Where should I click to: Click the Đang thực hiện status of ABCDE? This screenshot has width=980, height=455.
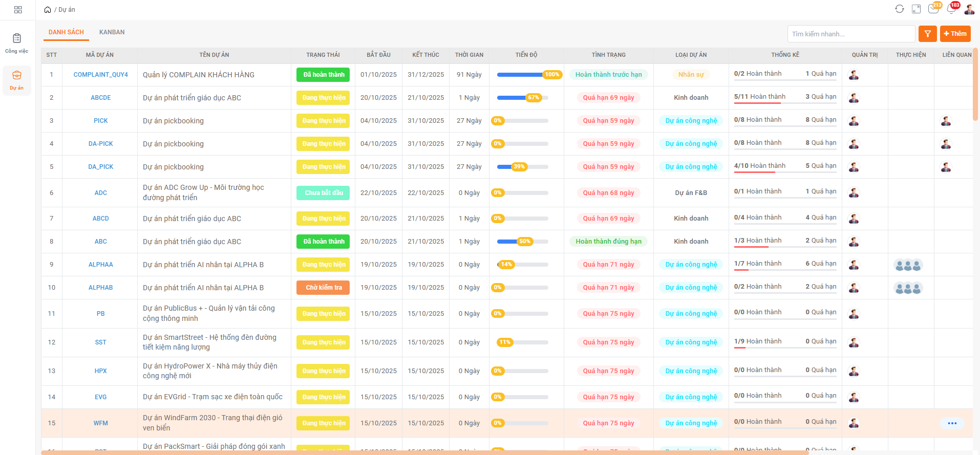(323, 98)
